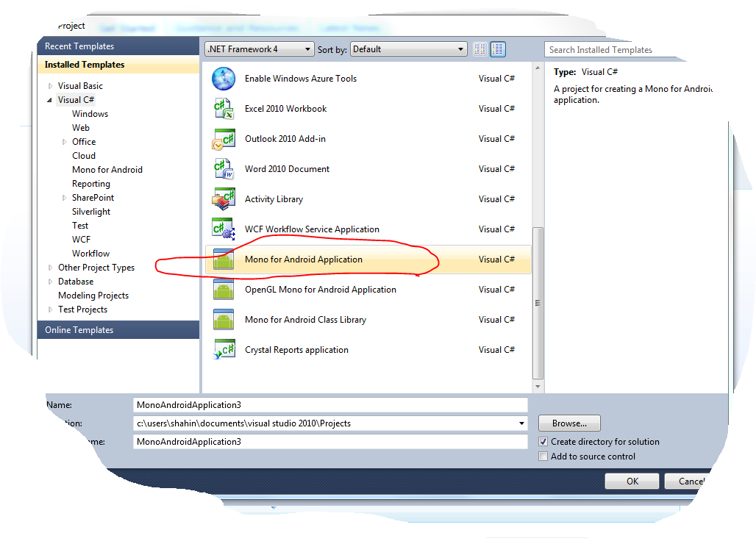The width and height of the screenshot is (756, 544).
Task: Click the Mono for Android Class Library icon
Action: pyautogui.click(x=224, y=320)
